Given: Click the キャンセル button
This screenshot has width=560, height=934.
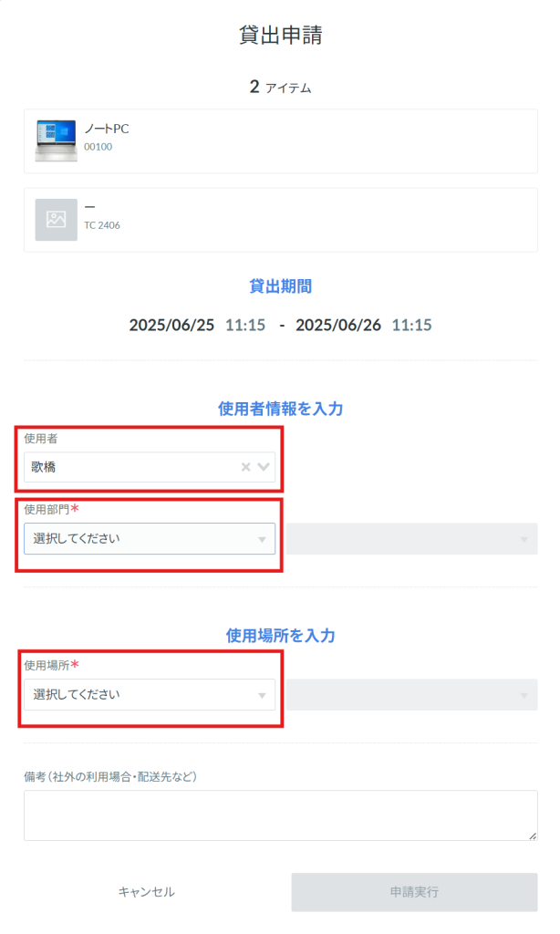Looking at the screenshot, I should click(147, 892).
